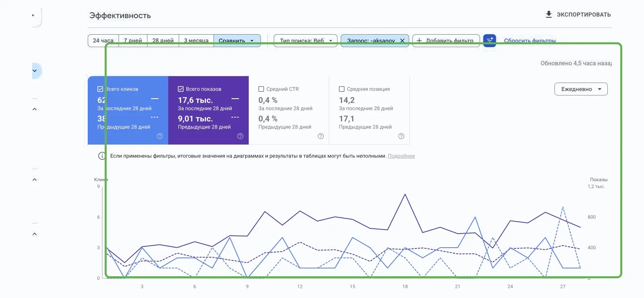
Task: Click the "17,6 тыс." impressions value
Action: [195, 100]
